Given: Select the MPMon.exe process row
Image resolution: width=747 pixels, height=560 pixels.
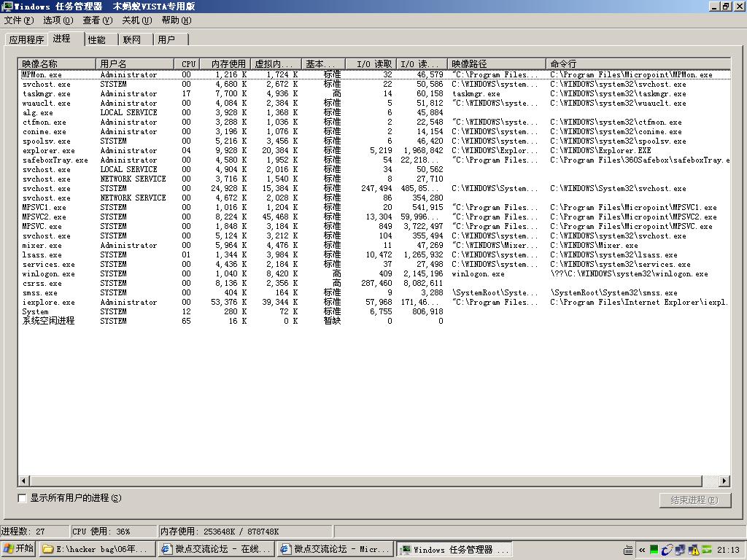Looking at the screenshot, I should pyautogui.click(x=374, y=75).
